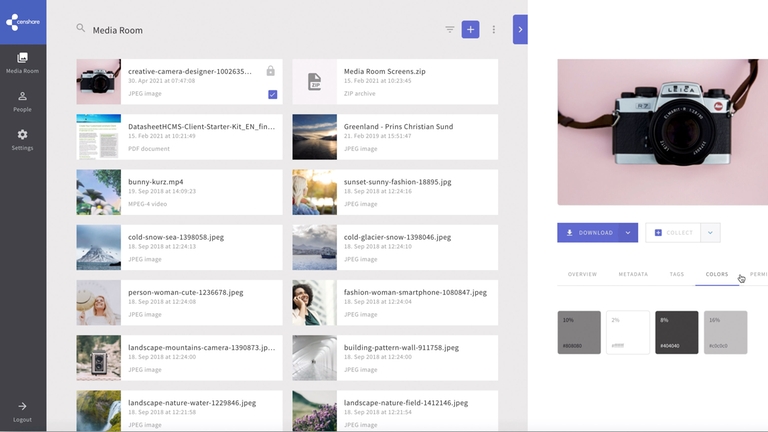This screenshot has width=768, height=432.
Task: Click the censhare logo
Action: tap(23, 22)
